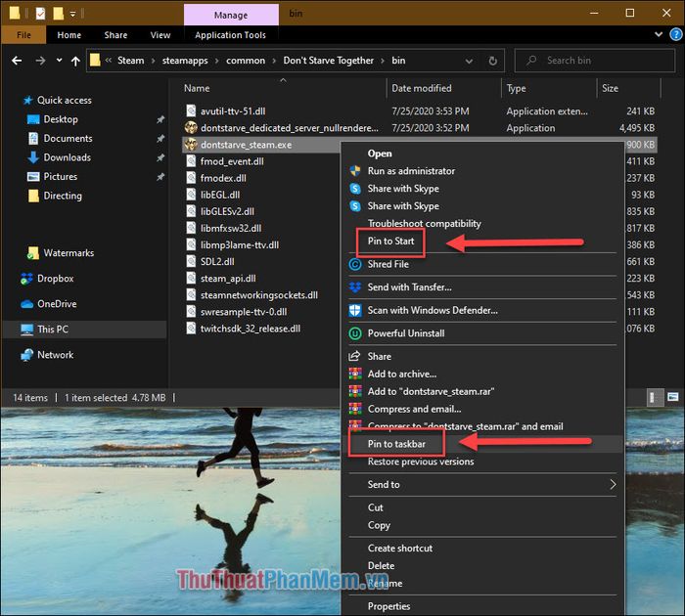The height and width of the screenshot is (616, 685).
Task: Choose Troubleshoot compatibility
Action: [x=424, y=223]
